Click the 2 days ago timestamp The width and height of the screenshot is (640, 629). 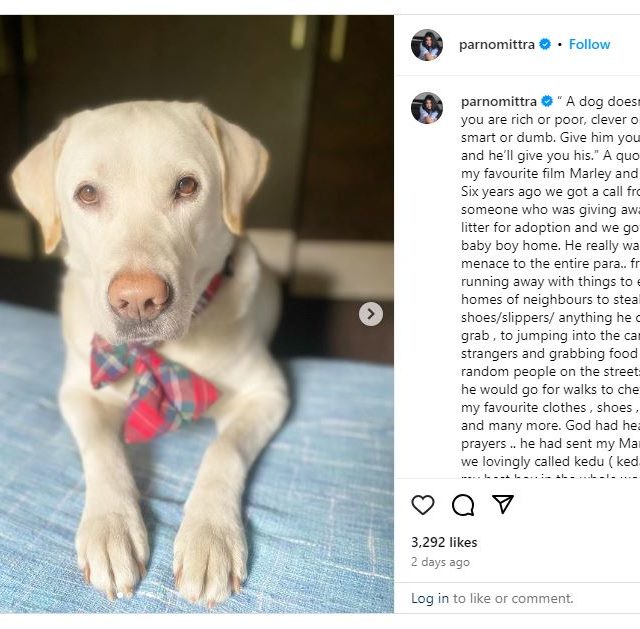point(440,562)
